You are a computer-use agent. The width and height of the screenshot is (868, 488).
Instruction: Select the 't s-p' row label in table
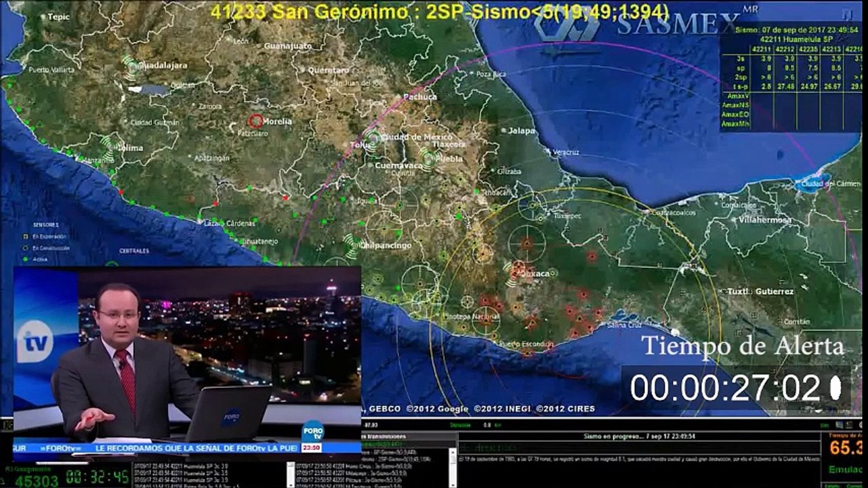[741, 87]
